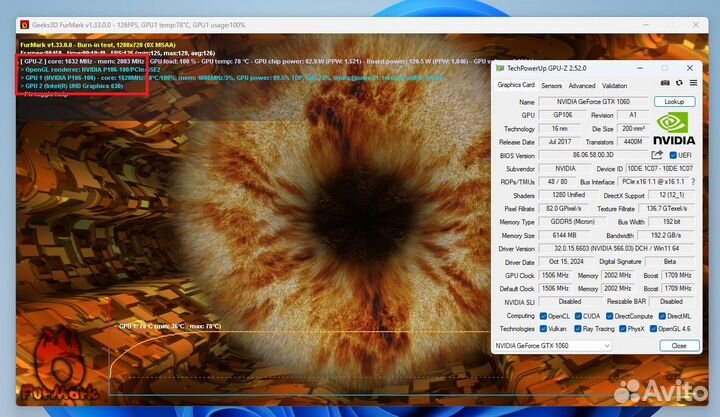Click the Memory Size value 6144 MB
This screenshot has width=720, height=417.
point(564,235)
